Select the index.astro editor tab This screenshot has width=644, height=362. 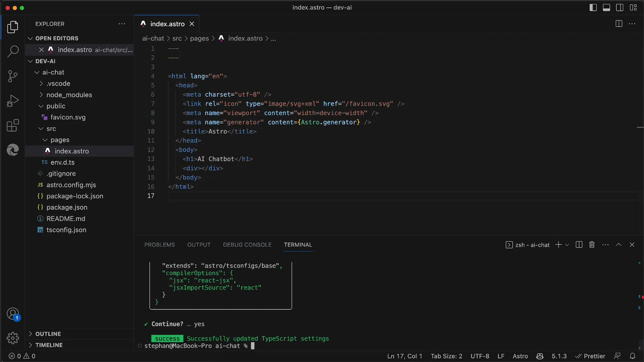(x=167, y=24)
